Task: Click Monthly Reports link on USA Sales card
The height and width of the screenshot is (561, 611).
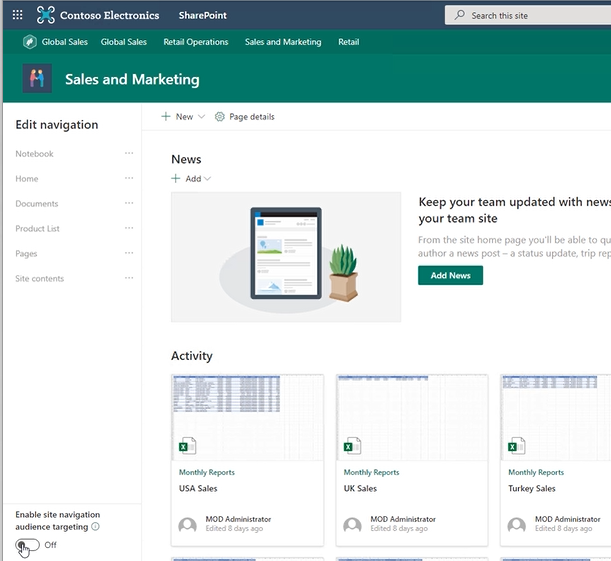Action: click(x=207, y=472)
